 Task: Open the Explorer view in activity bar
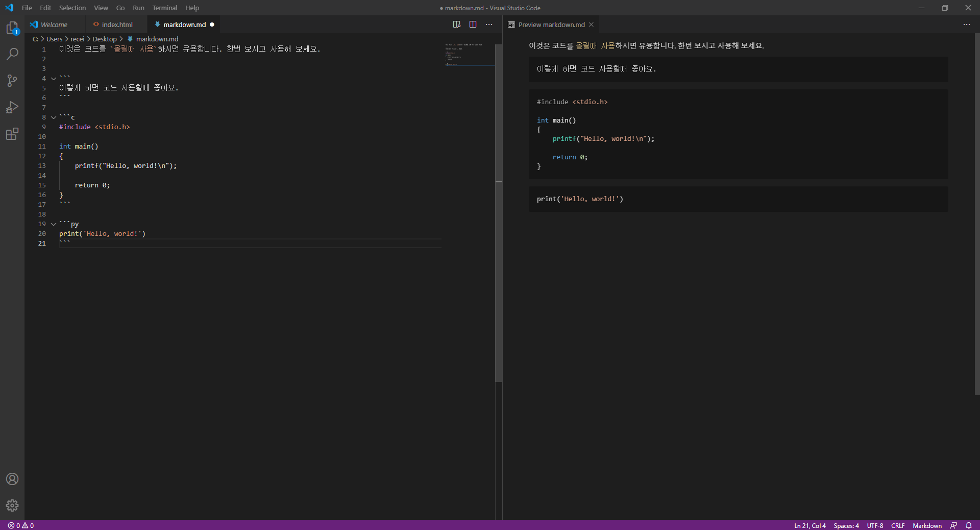[x=12, y=28]
